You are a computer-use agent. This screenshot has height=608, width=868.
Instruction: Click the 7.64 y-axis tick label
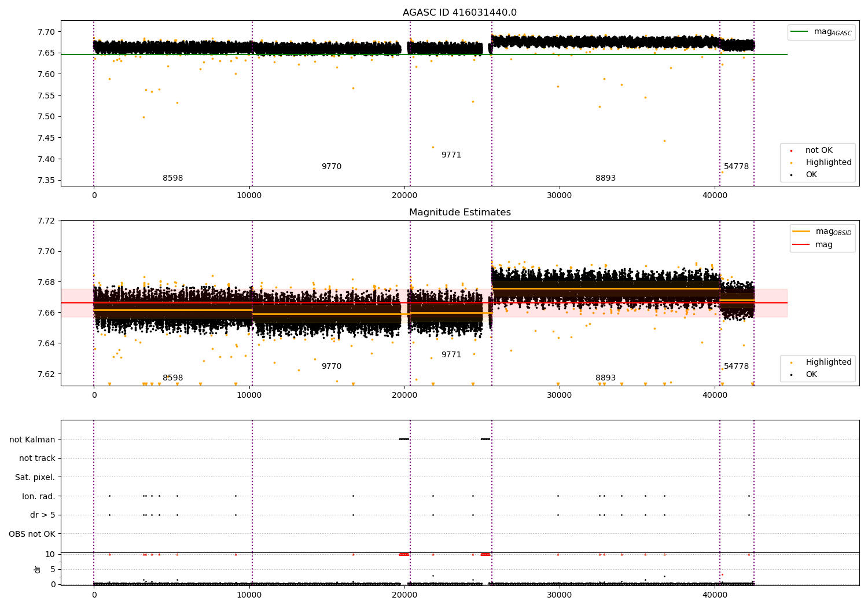(46, 343)
